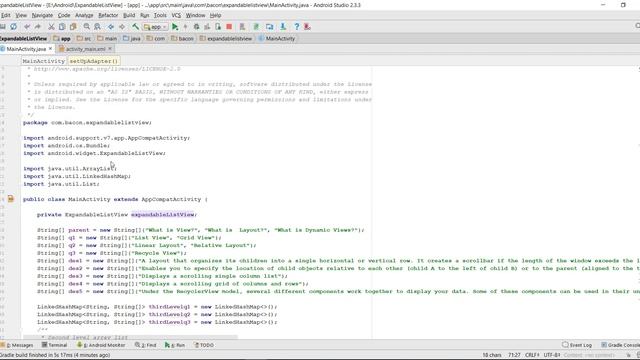Viewport: 640px width, 360px height.
Task: Click the UTF-8 encoding selector
Action: point(552,355)
